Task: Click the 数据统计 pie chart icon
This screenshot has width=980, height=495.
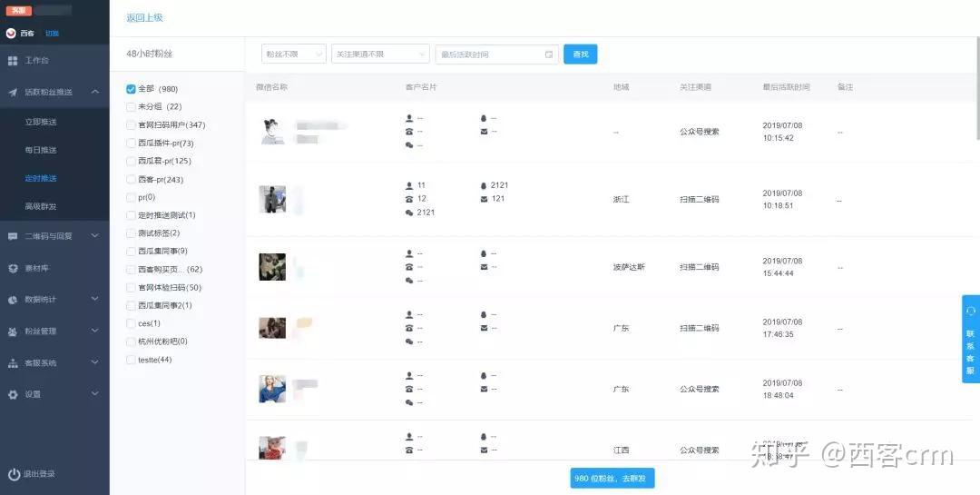Action: [13, 300]
